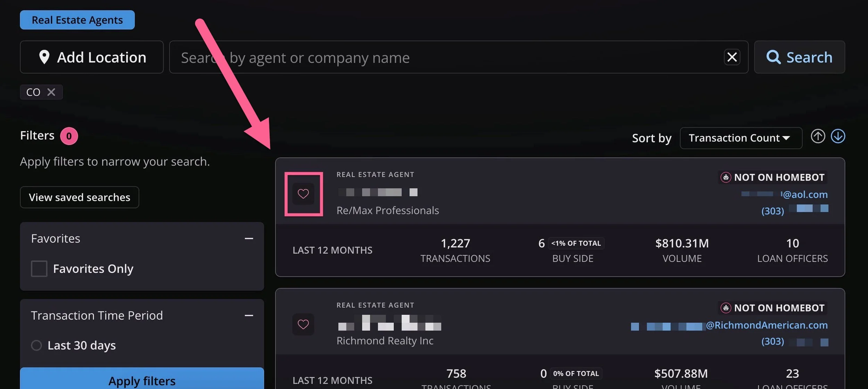
Task: Enable the Favorites Only checkbox
Action: click(x=39, y=269)
